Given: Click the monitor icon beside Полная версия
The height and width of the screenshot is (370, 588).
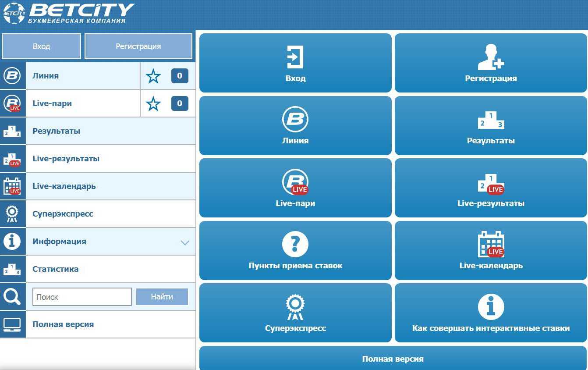Looking at the screenshot, I should [x=12, y=324].
